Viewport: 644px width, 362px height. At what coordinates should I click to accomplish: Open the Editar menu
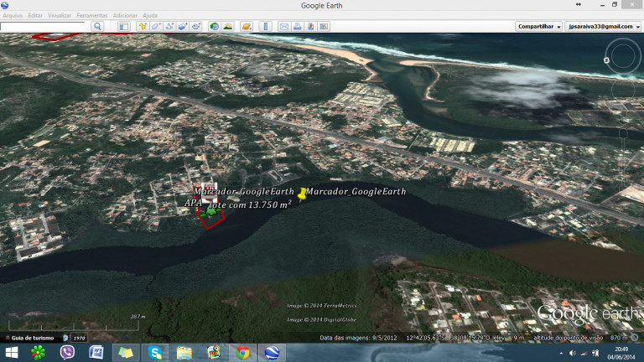click(35, 15)
